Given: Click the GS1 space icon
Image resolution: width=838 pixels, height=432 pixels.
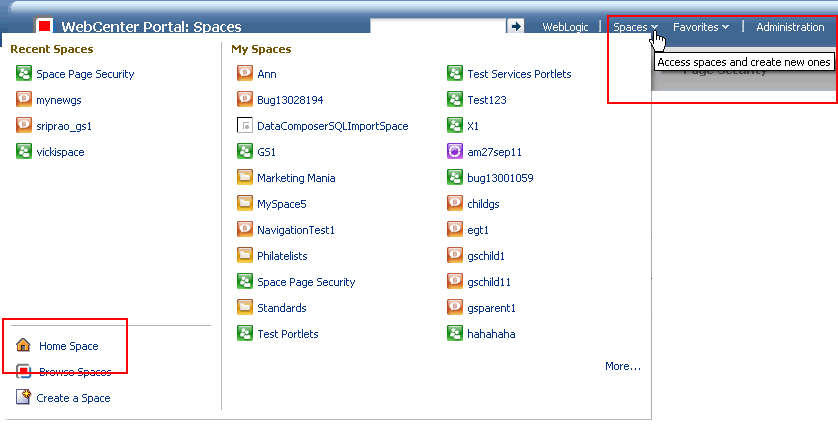Looking at the screenshot, I should pos(244,151).
